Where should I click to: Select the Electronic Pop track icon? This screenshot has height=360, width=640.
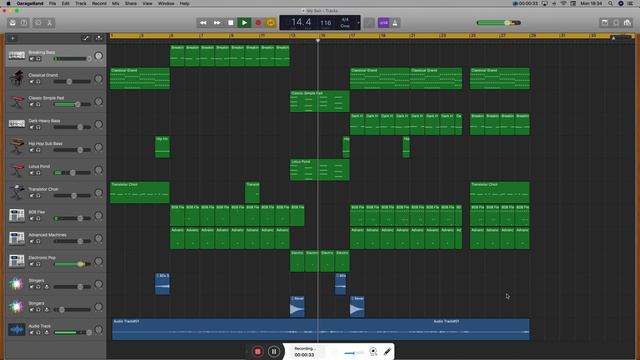17,261
